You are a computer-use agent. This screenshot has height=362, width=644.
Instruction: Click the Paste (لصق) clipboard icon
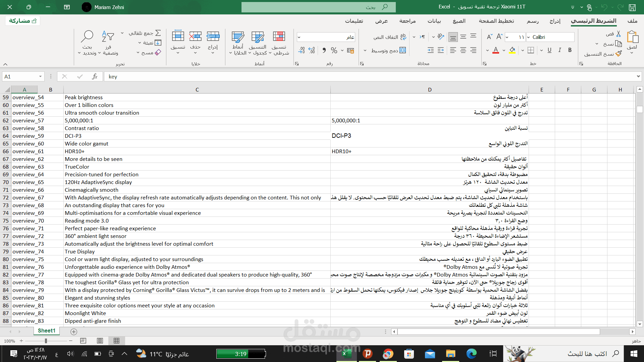(632, 37)
